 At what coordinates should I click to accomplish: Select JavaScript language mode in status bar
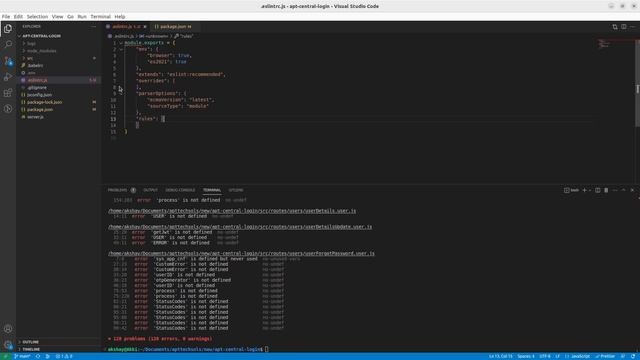point(578,356)
